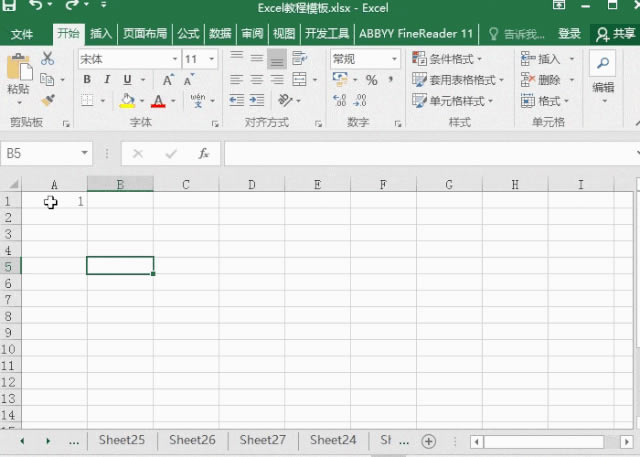640x457 pixels.
Task: Open 单元格样式 cell styles menu
Action: point(452,100)
